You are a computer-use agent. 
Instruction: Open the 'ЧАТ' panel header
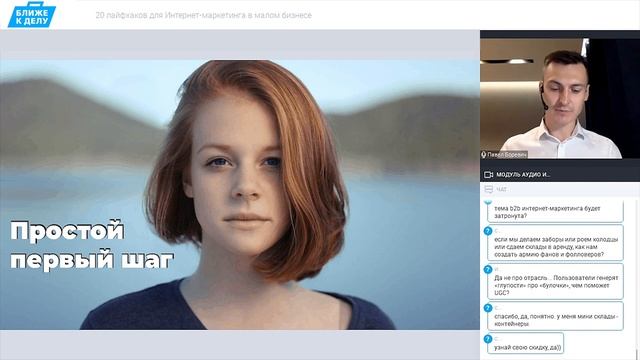tap(560, 189)
